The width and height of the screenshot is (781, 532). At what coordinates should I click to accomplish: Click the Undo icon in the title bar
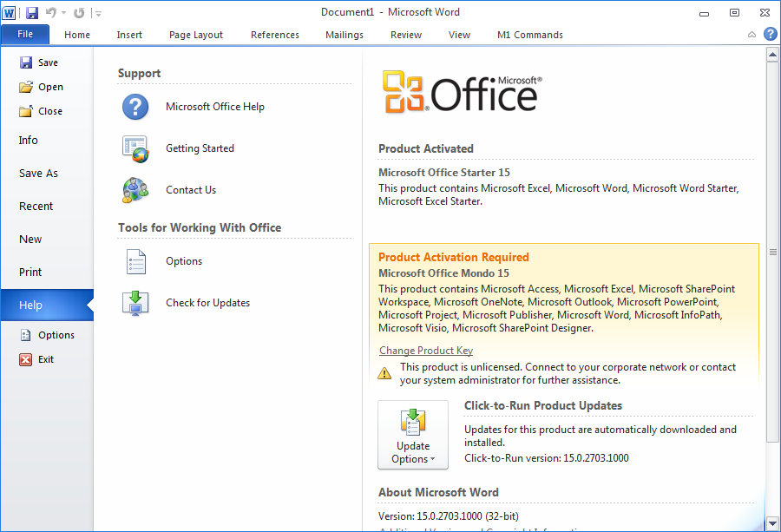pyautogui.click(x=51, y=13)
